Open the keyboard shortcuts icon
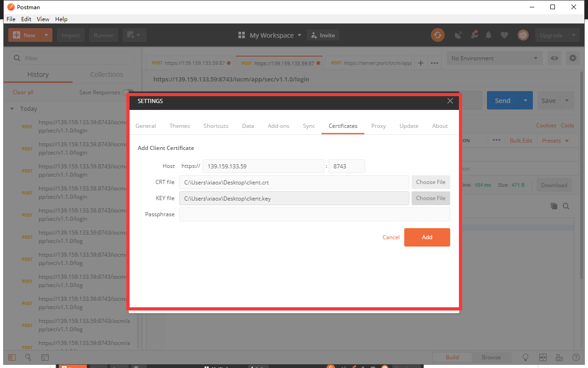Image resolution: width=588 pixels, height=368 pixels. 559,357
